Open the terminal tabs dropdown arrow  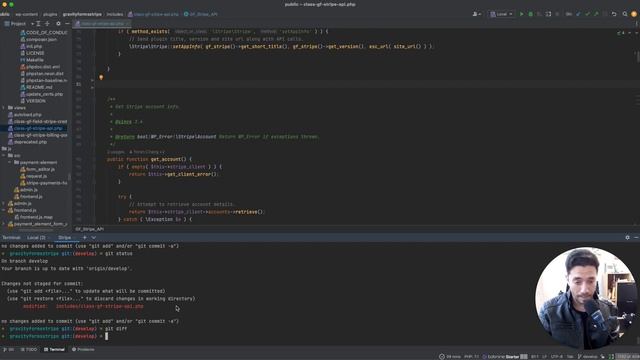click(x=93, y=238)
